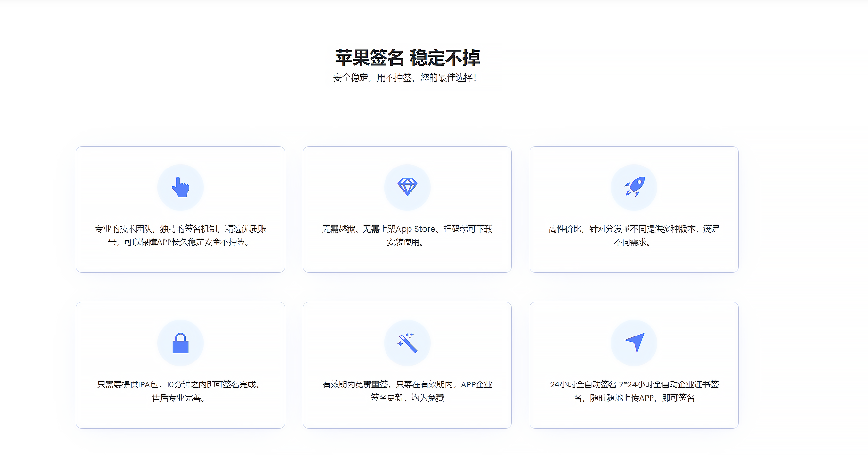Screen dimensions: 868x456
Task: Click text line starting with '高性价比'
Action: 634,229
